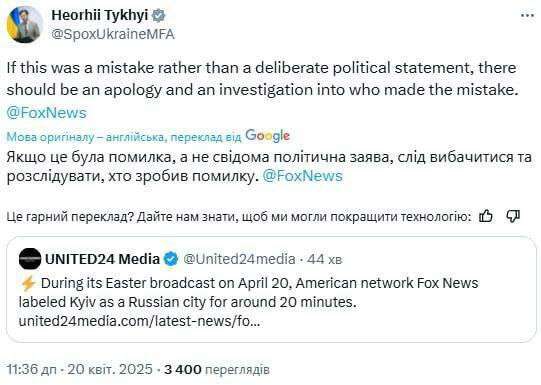Viewport: 541px width, 385px height.
Task: Open the @United24media handle
Action: click(239, 259)
